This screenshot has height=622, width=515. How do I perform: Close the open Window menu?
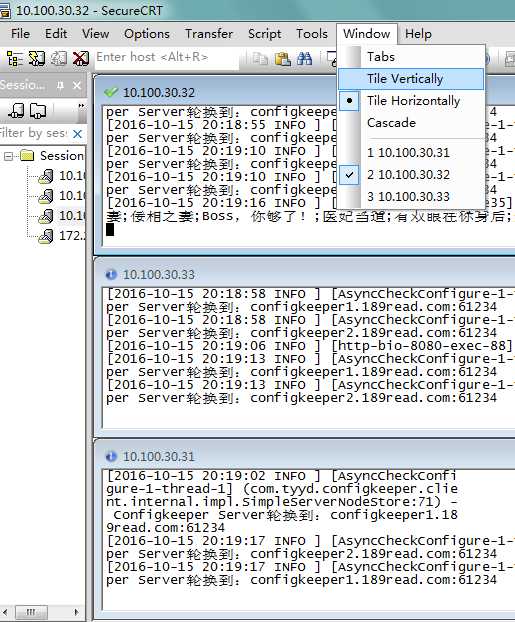point(367,34)
